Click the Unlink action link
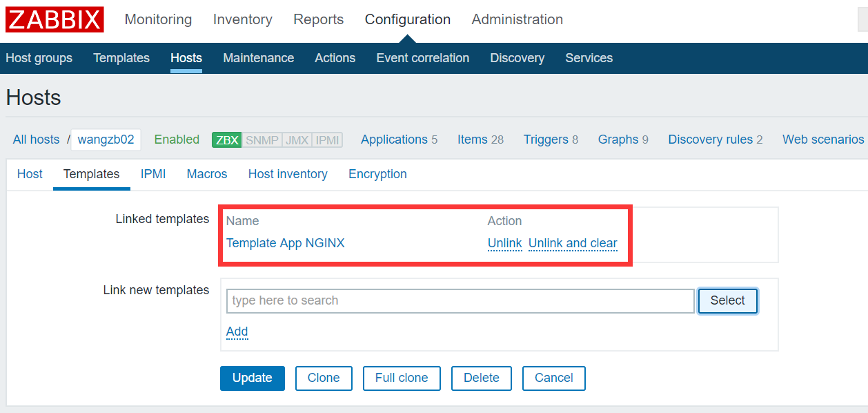868x413 pixels. pyautogui.click(x=504, y=243)
